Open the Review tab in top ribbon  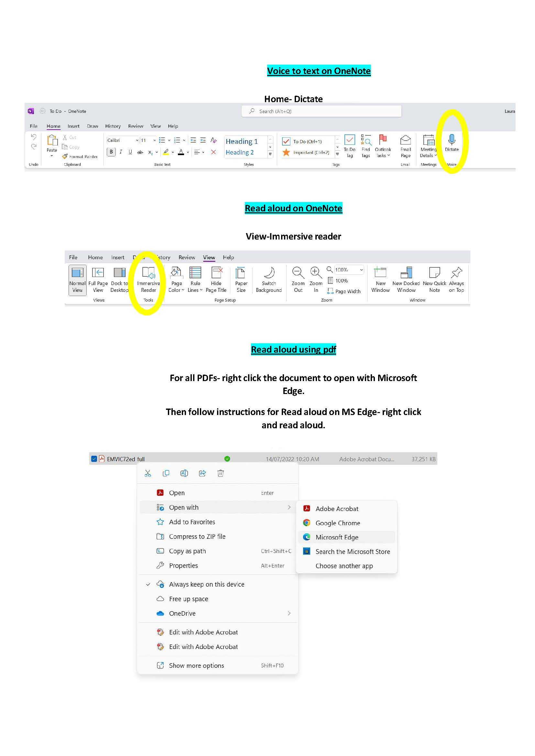136,126
